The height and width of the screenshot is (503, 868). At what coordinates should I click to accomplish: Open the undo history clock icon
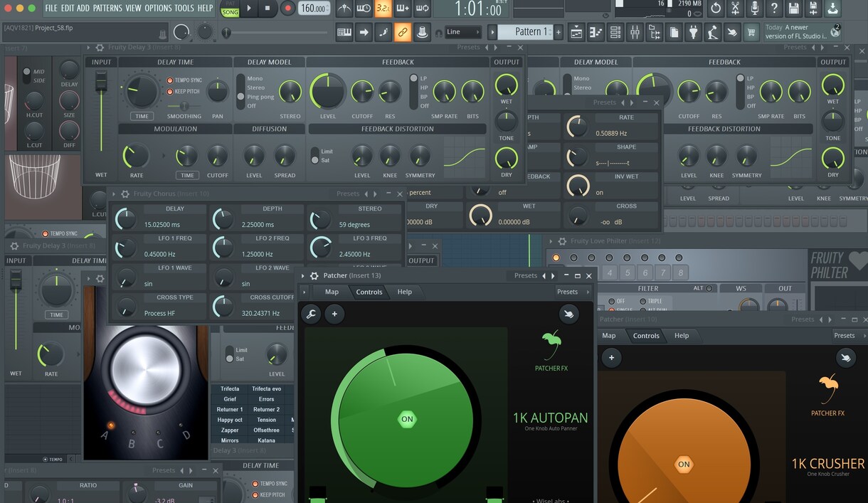tap(716, 9)
